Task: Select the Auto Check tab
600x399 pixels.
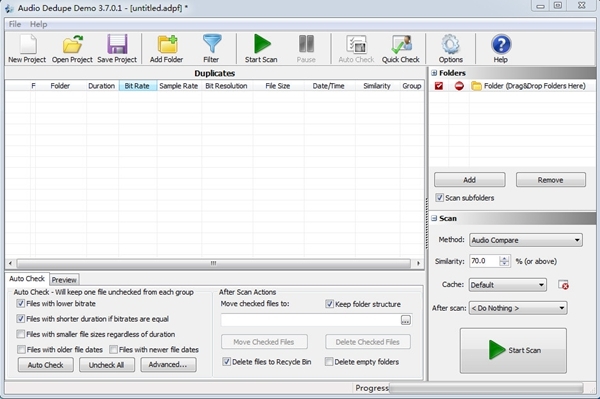Action: click(x=27, y=278)
